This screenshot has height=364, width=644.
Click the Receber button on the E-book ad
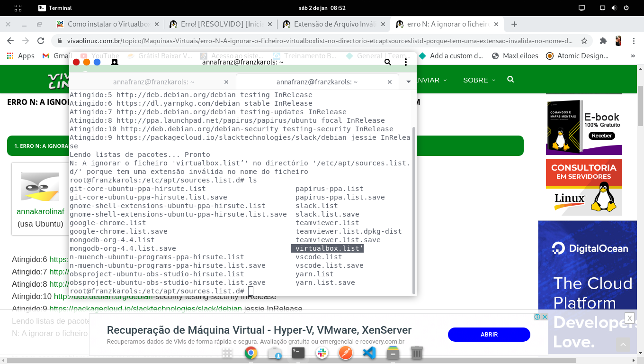[x=602, y=136]
